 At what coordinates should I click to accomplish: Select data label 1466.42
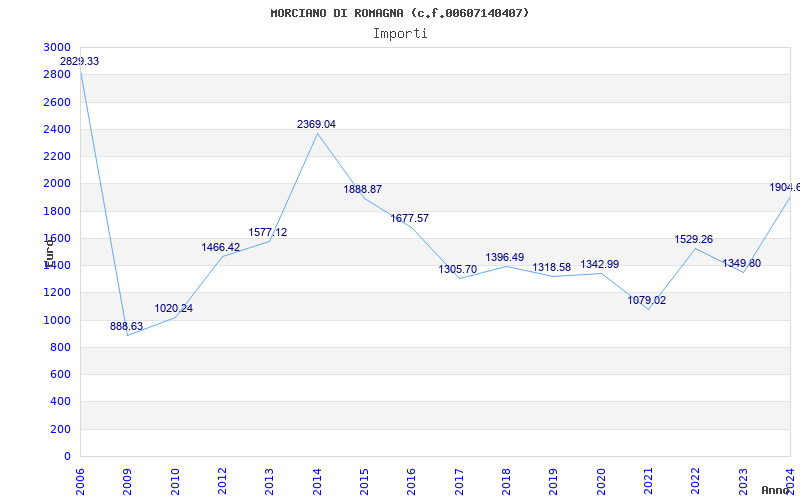click(220, 247)
